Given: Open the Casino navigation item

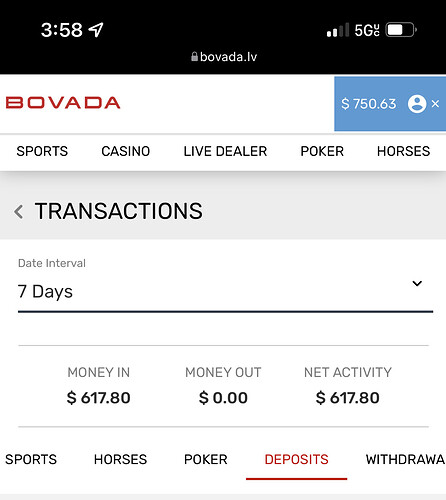Looking at the screenshot, I should 126,151.
